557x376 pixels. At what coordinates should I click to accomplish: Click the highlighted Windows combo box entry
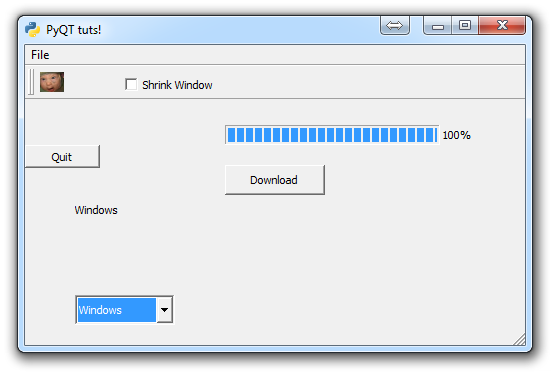[x=117, y=310]
